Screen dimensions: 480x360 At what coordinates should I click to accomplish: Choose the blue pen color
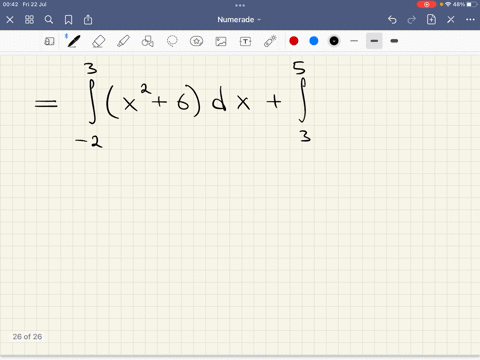coord(314,41)
